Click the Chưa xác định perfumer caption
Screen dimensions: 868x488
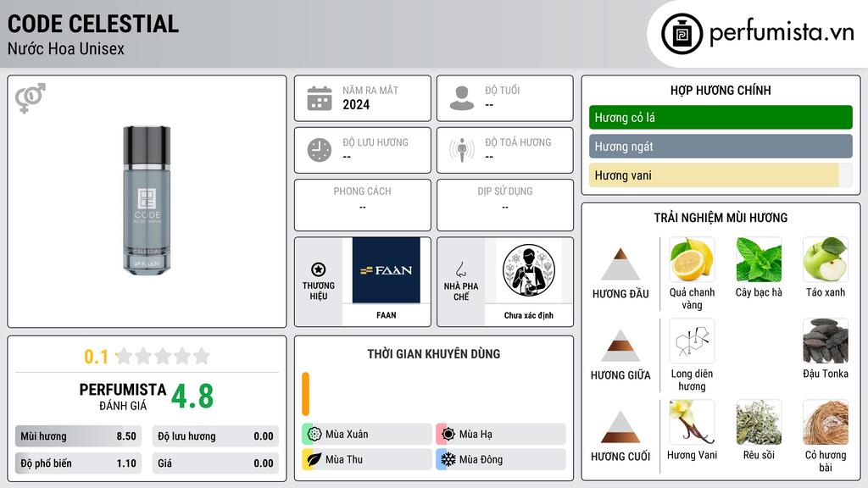[529, 315]
